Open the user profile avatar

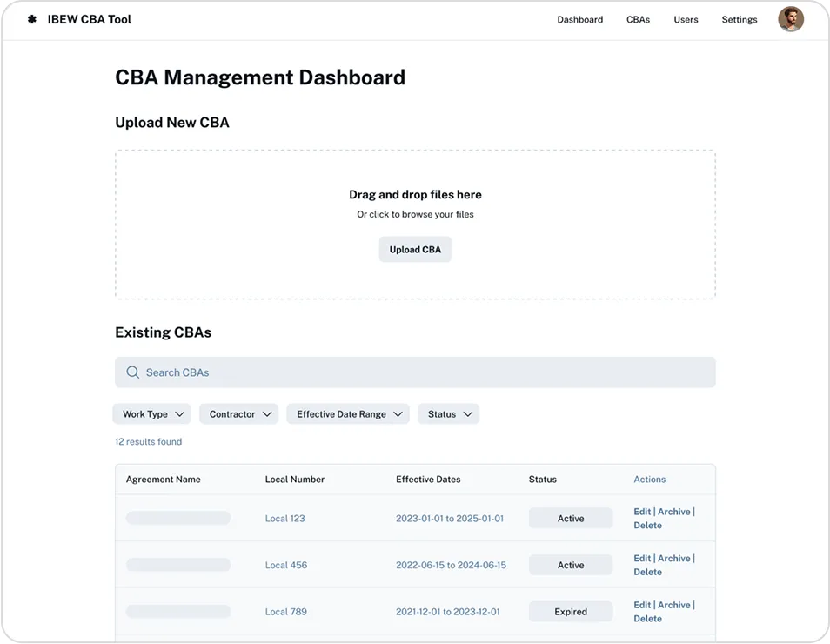790,19
